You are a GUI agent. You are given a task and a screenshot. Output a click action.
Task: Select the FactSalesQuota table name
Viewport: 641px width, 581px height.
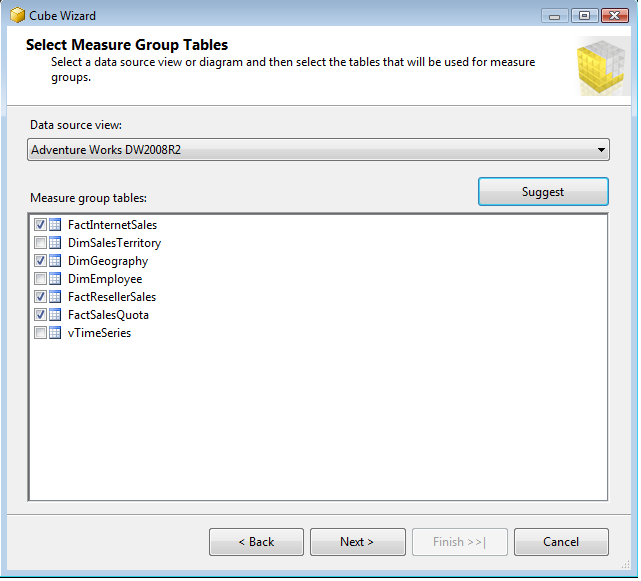(108, 315)
